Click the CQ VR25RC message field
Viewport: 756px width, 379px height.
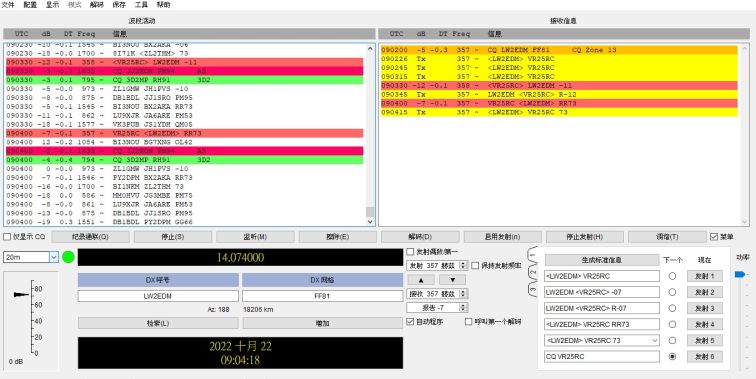pos(602,357)
